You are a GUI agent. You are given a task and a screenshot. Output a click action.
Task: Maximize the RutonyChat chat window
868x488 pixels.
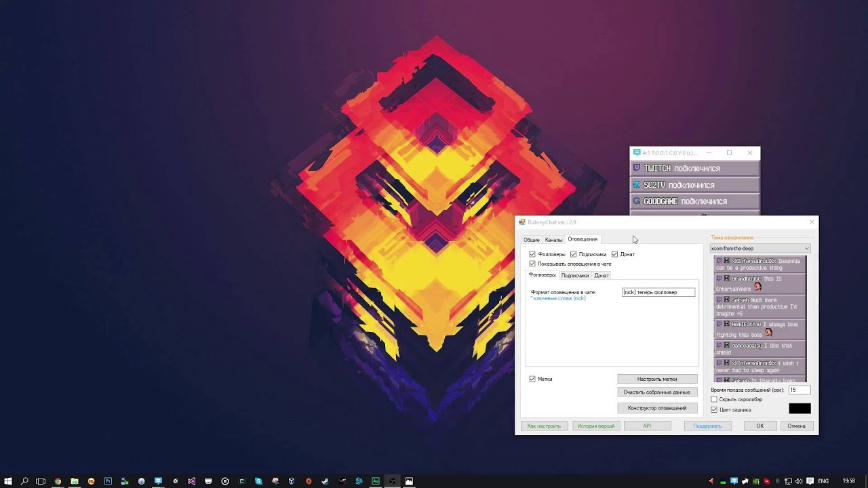coord(729,153)
